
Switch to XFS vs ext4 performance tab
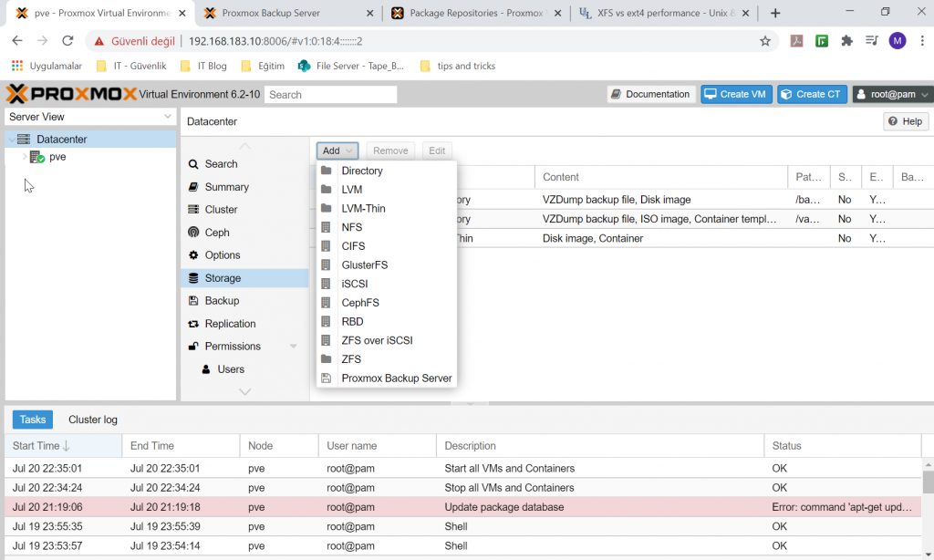665,13
